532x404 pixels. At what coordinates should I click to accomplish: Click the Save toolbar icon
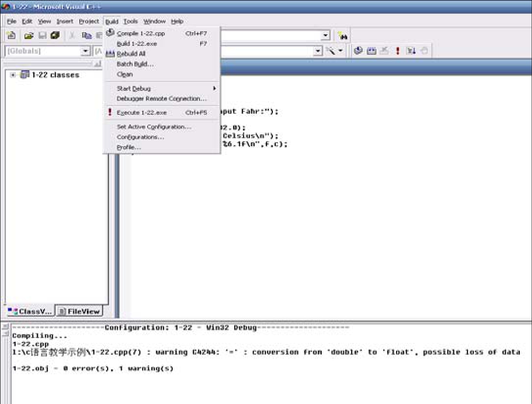42,35
